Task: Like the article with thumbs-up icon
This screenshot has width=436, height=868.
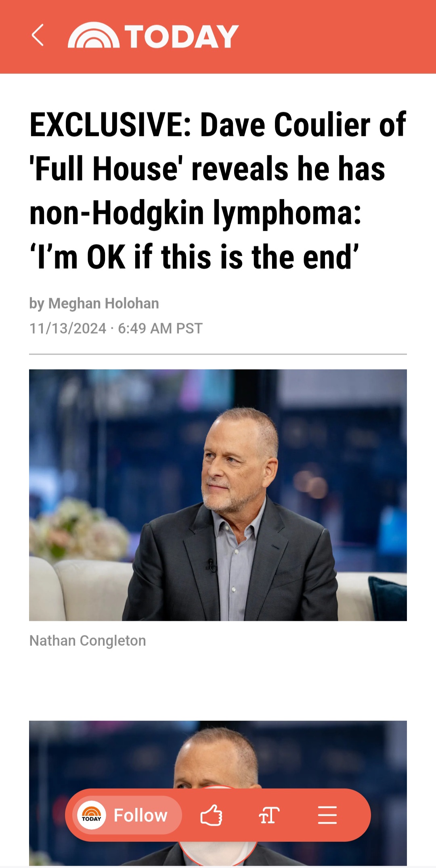Action: pos(211,815)
